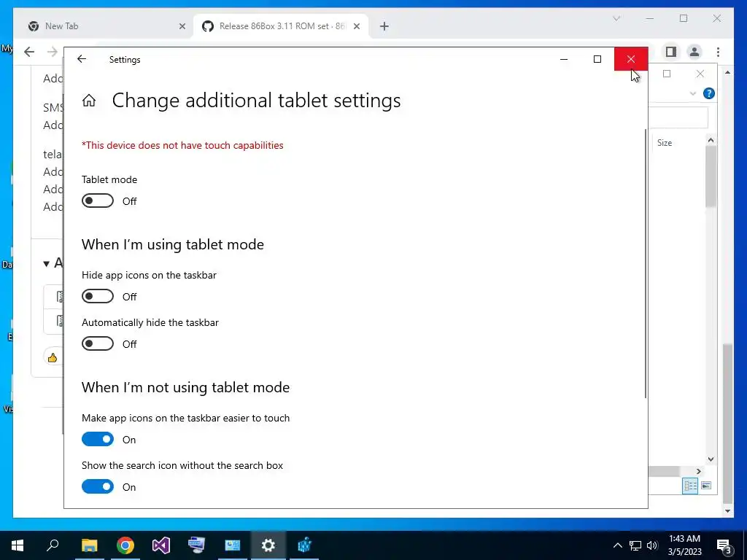747x560 pixels.
Task: Open Google Chrome from the taskbar
Action: (x=125, y=545)
